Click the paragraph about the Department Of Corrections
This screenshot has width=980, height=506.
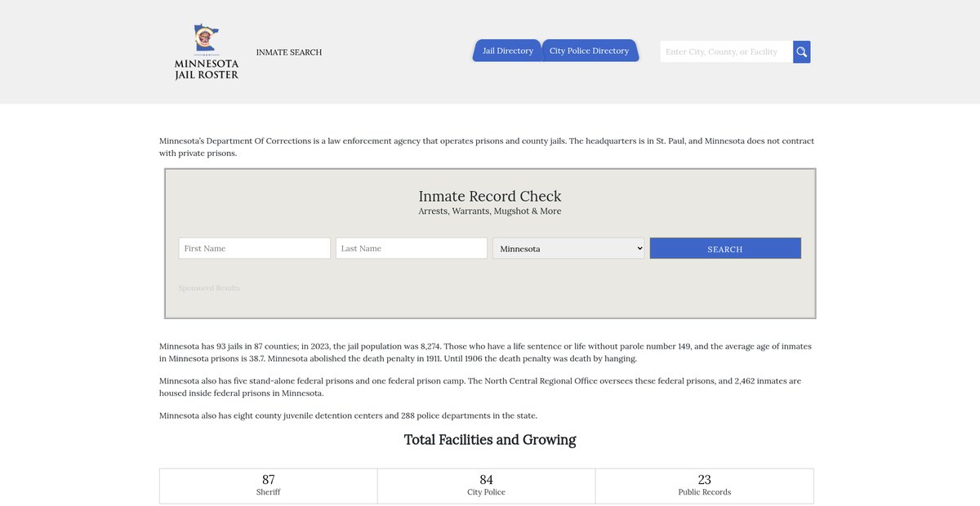(x=487, y=147)
